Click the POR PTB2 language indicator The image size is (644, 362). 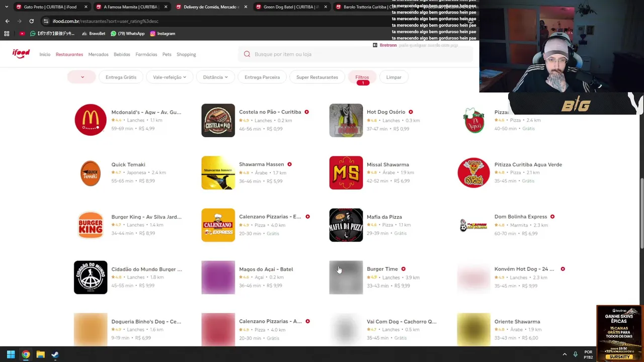[x=588, y=354]
